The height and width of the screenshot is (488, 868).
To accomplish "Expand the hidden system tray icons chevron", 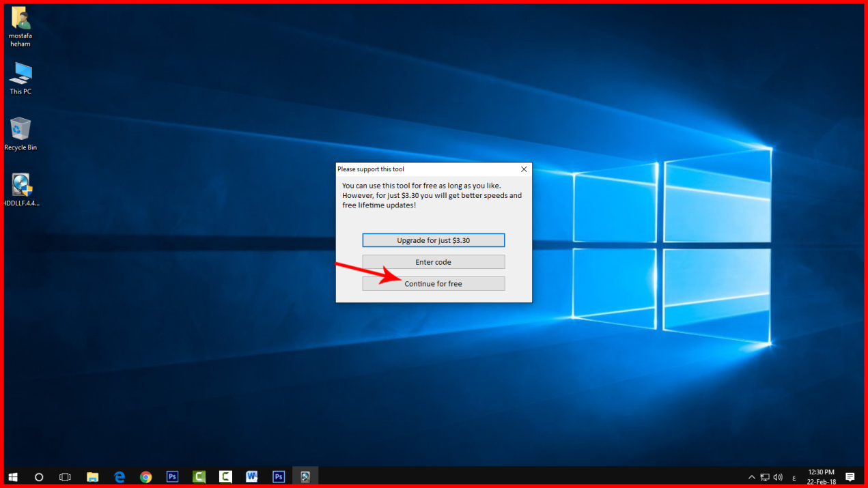I will [751, 477].
